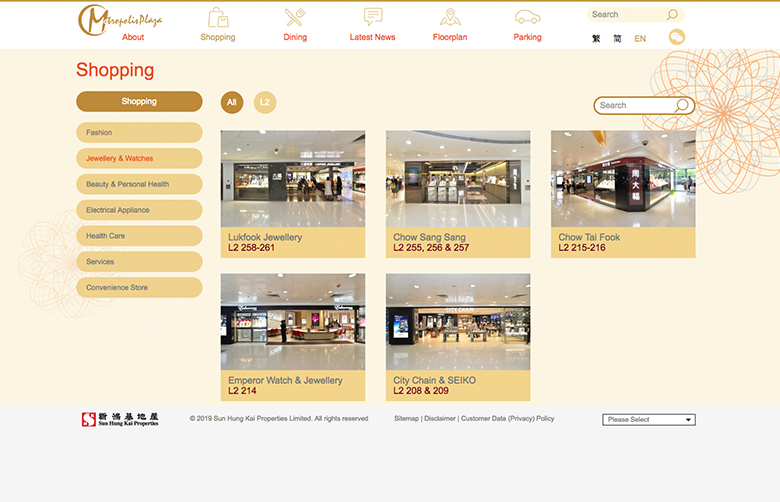Image resolution: width=780 pixels, height=502 pixels.
Task: Click the Lukfook Jewellery name
Action: coord(265,237)
